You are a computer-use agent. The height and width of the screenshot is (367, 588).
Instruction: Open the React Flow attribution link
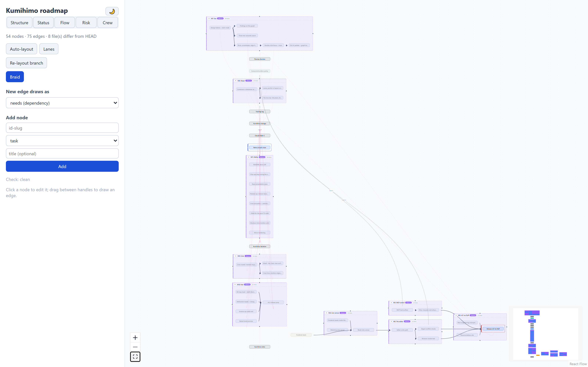click(578, 364)
